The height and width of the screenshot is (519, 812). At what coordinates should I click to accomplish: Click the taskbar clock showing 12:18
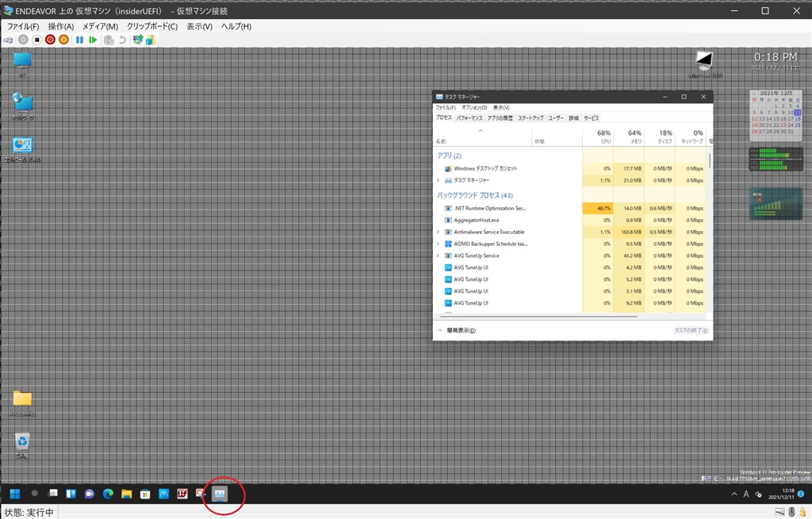point(780,494)
